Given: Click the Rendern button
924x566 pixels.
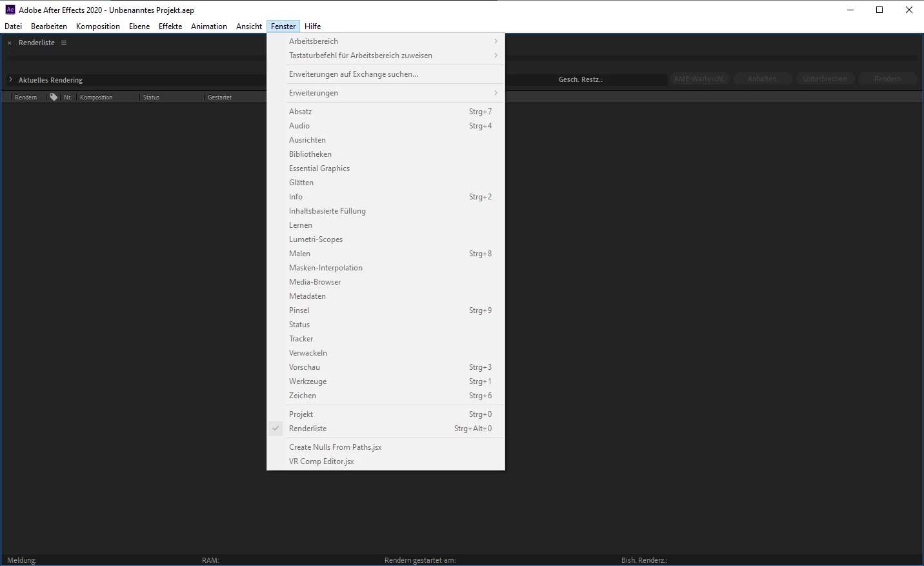Looking at the screenshot, I should (x=888, y=79).
